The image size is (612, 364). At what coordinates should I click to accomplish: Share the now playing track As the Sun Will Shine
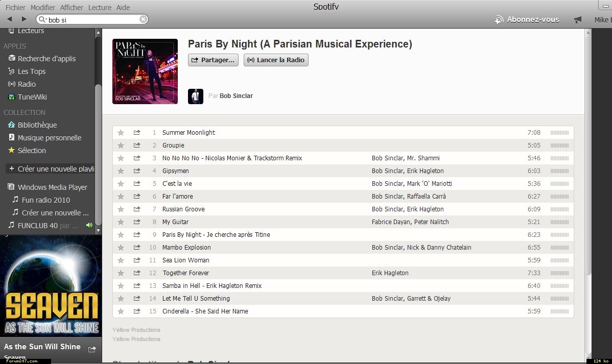click(x=92, y=349)
